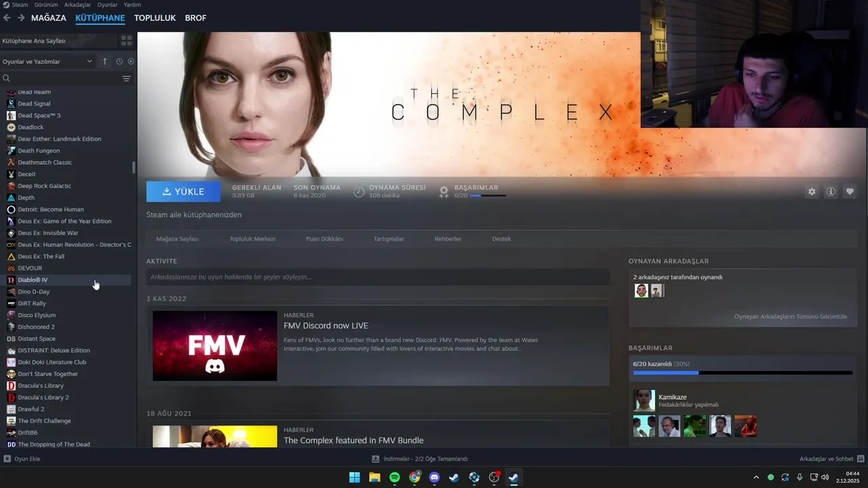Open the library grid view icon
The width and height of the screenshot is (868, 488).
coord(126,41)
